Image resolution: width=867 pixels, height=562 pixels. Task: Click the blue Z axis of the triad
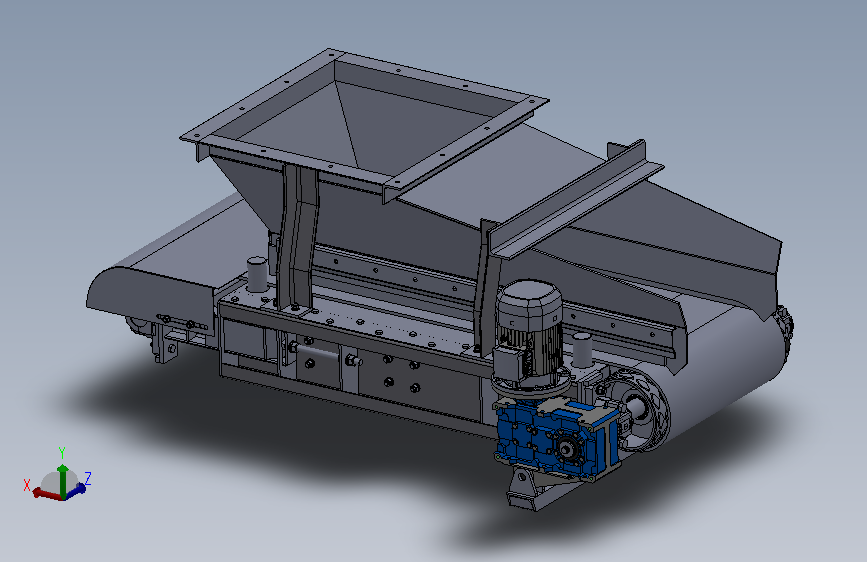tap(76, 489)
